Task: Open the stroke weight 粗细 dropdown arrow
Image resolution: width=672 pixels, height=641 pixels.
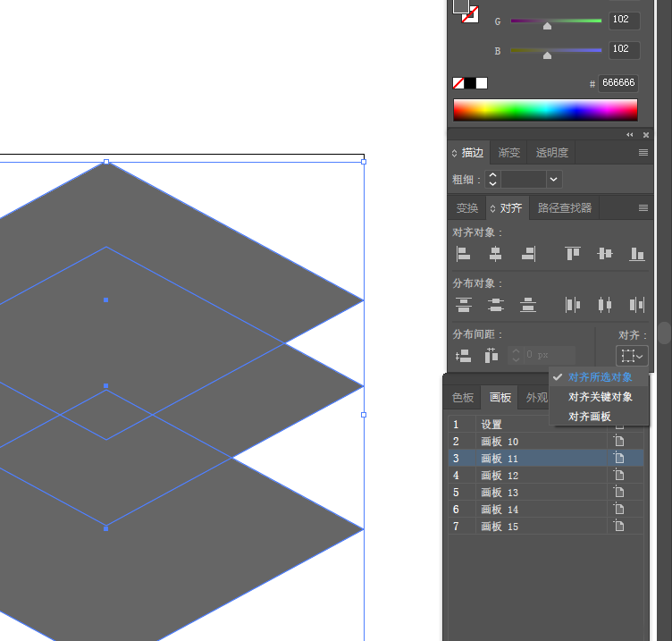Action: click(x=554, y=180)
